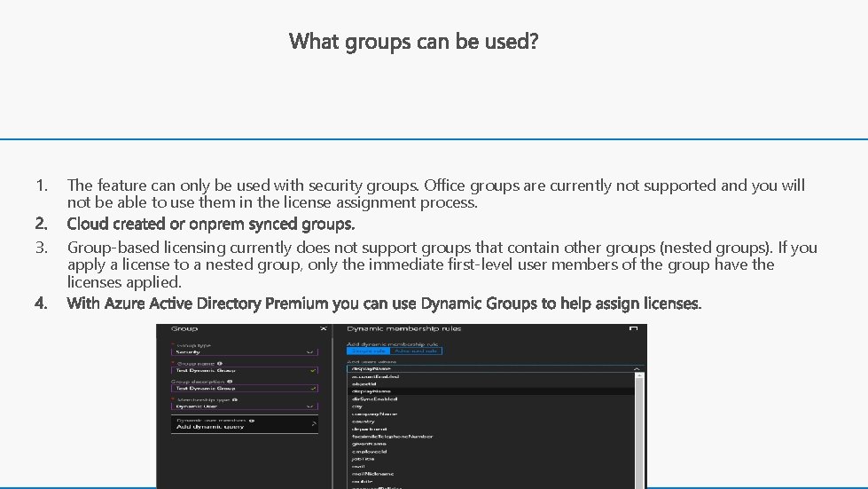
Task: Select the Simple rule tab
Action: coord(369,351)
